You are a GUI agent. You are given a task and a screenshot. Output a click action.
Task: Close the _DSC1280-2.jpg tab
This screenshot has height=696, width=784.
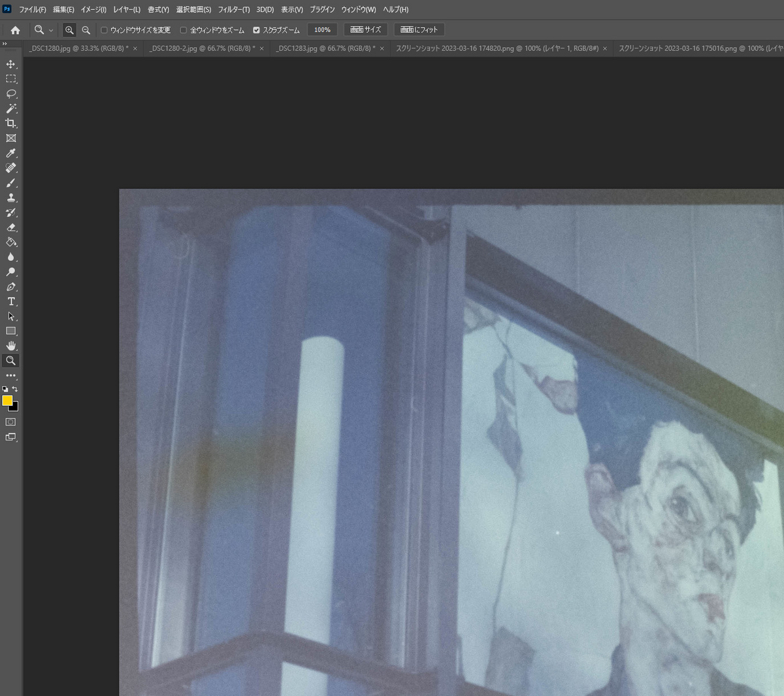pos(262,49)
